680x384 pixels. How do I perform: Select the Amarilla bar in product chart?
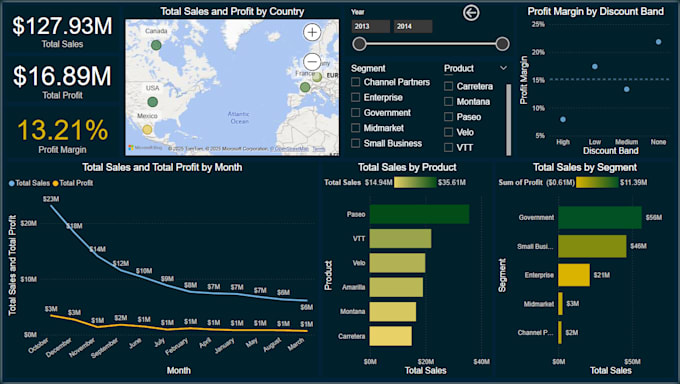pos(396,287)
